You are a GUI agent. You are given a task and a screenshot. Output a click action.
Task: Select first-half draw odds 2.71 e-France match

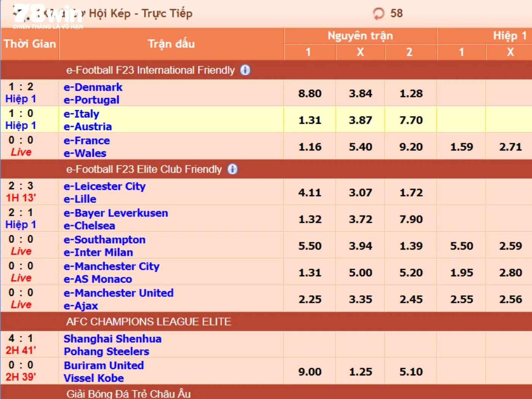(x=510, y=147)
